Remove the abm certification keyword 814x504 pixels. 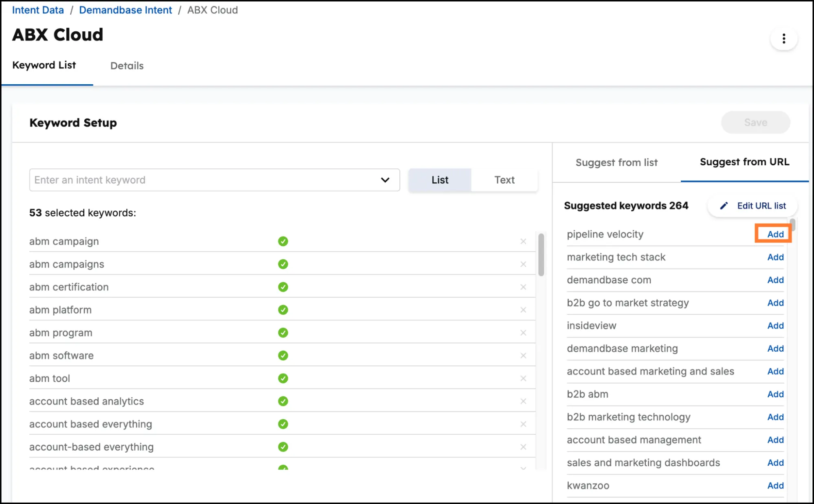point(523,287)
